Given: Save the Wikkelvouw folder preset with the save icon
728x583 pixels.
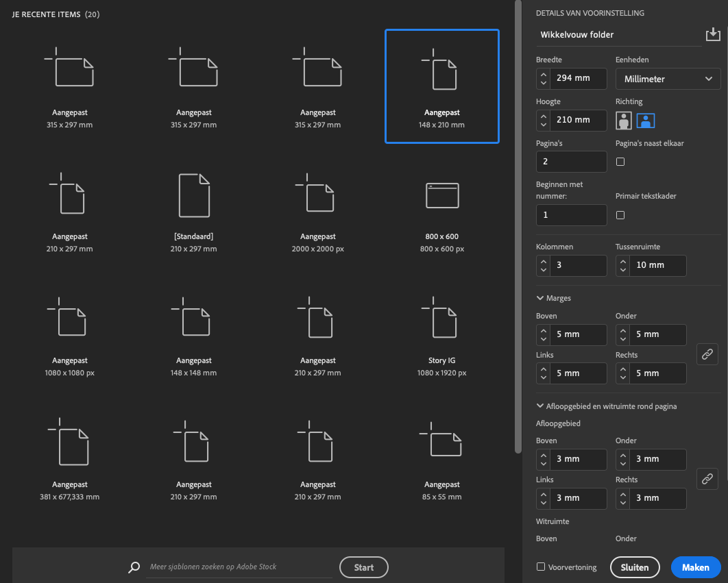Looking at the screenshot, I should pyautogui.click(x=713, y=34).
